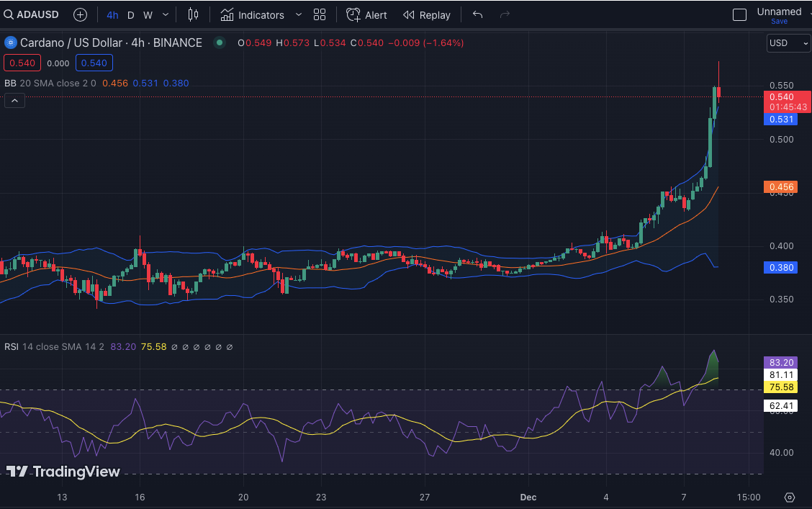Viewport: 812px width, 509px height.
Task: Select the 4h timeframe
Action: click(x=113, y=14)
